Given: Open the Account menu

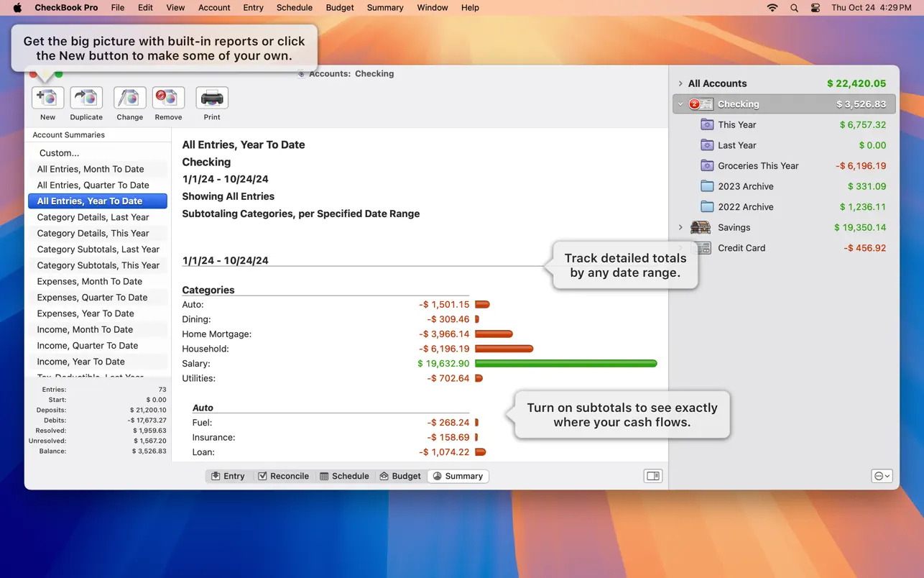Looking at the screenshot, I should pos(214,8).
